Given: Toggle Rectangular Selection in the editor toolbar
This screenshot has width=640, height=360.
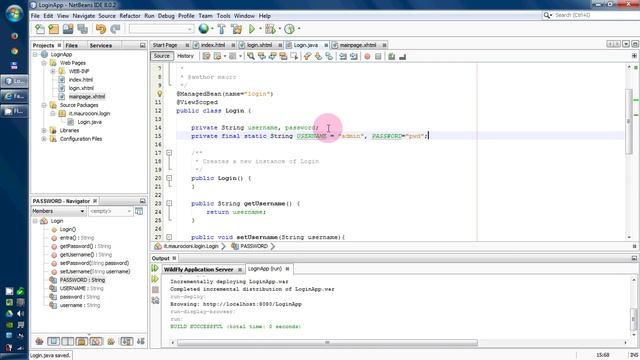Looking at the screenshot, I should click(294, 56).
